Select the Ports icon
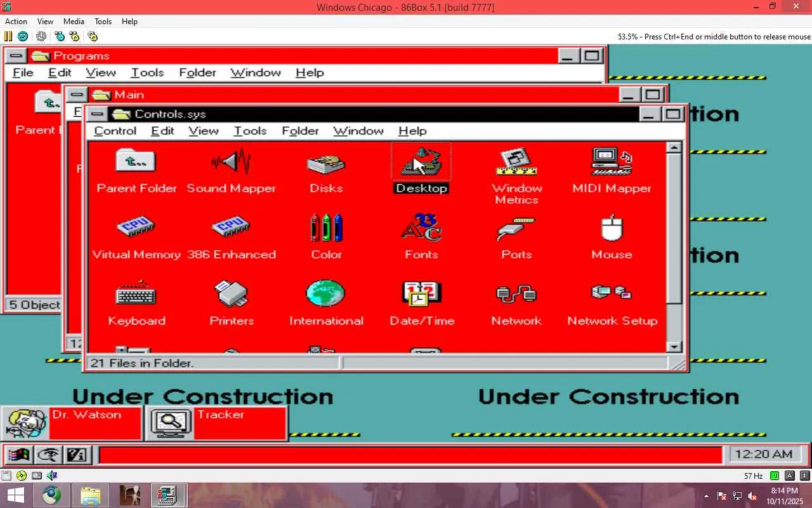Screen dimensions: 812x508 [516, 228]
